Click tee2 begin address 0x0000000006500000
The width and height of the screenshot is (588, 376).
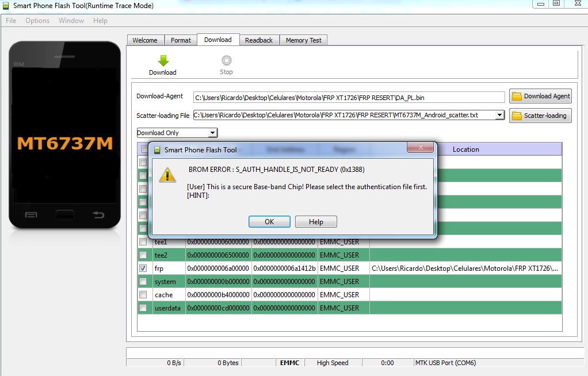218,255
